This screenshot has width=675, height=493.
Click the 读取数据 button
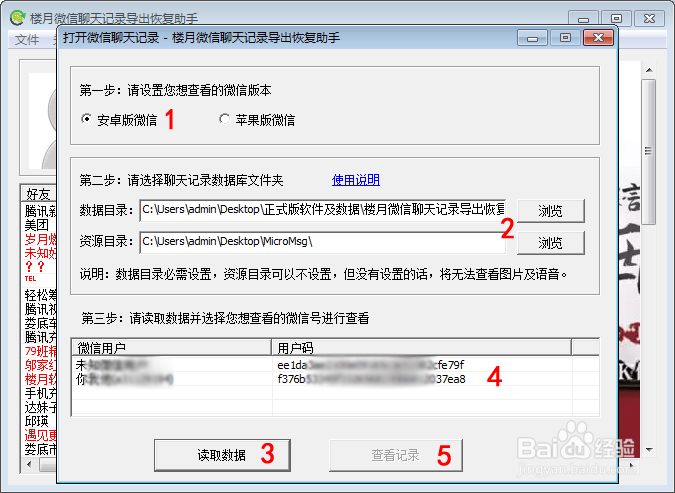click(x=222, y=455)
